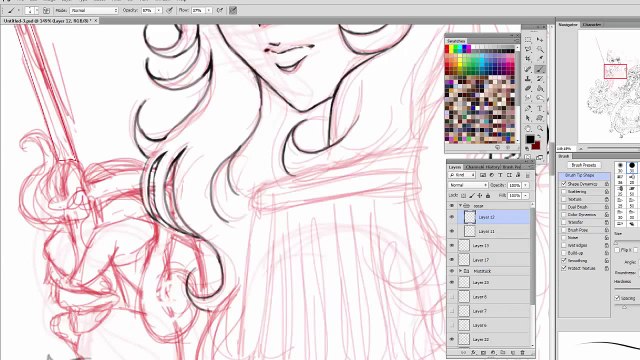
Task: Select the Zoom tool in toolbox
Action: click(540, 128)
